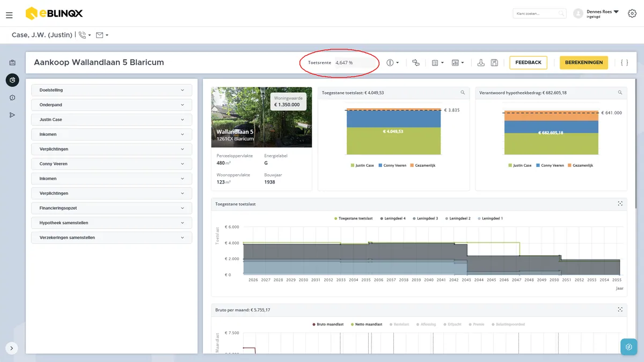The width and height of the screenshot is (644, 362).
Task: Expand the Hypotheek samenstellen section
Action: point(112,223)
